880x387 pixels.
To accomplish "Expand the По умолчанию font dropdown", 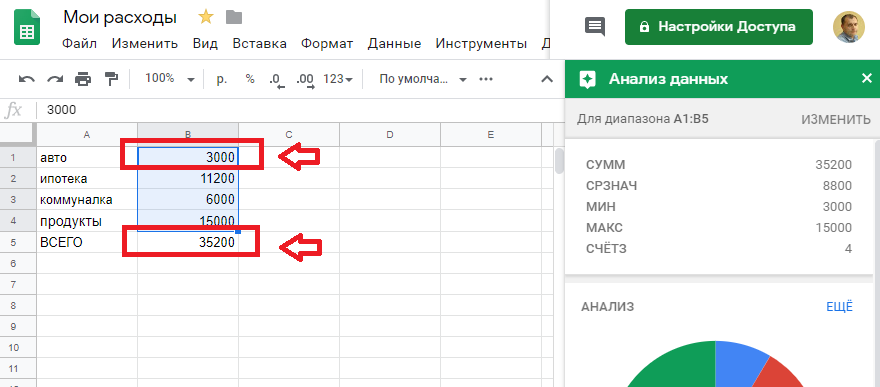I will (423, 79).
